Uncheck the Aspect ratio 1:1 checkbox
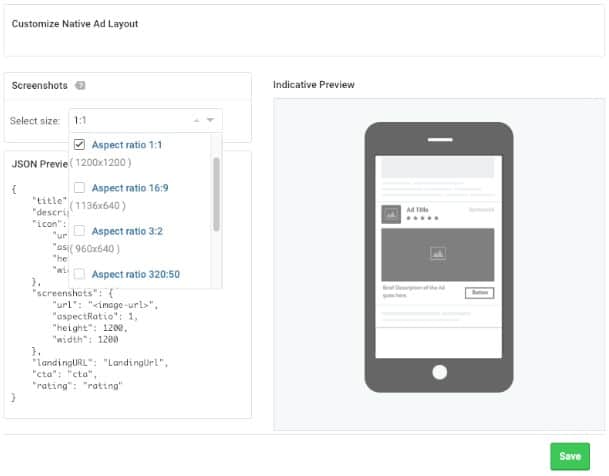This screenshot has width=609, height=476. (x=80, y=144)
